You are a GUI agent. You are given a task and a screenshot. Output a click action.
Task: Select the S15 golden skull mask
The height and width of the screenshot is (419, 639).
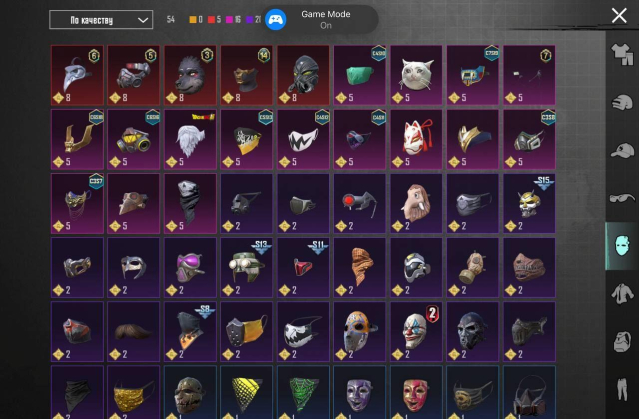[x=529, y=203]
